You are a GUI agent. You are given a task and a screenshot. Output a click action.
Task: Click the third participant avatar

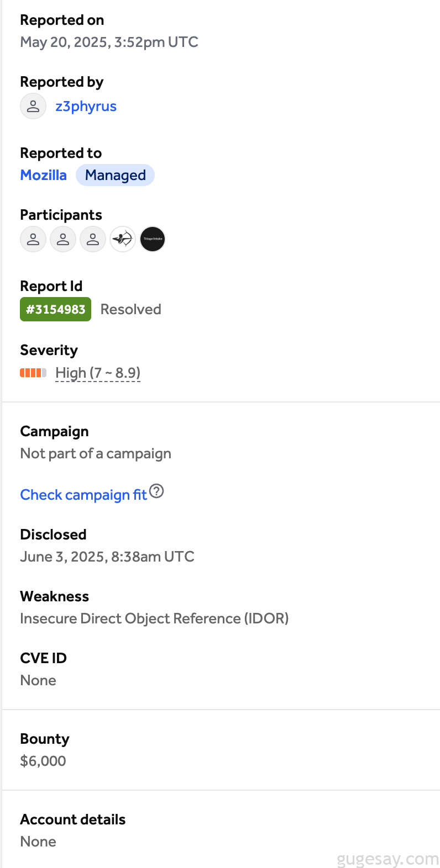pyautogui.click(x=93, y=240)
